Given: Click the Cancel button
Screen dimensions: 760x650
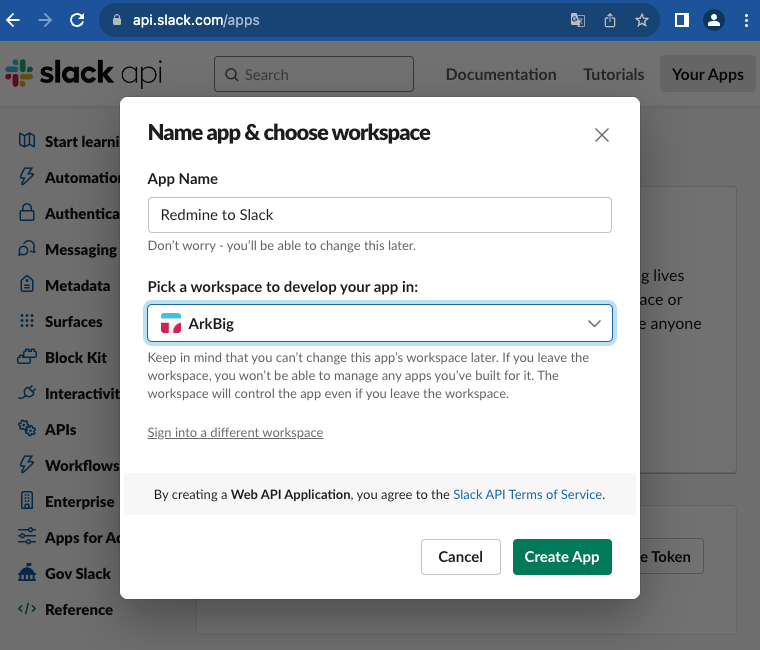Looking at the screenshot, I should pyautogui.click(x=460, y=557).
